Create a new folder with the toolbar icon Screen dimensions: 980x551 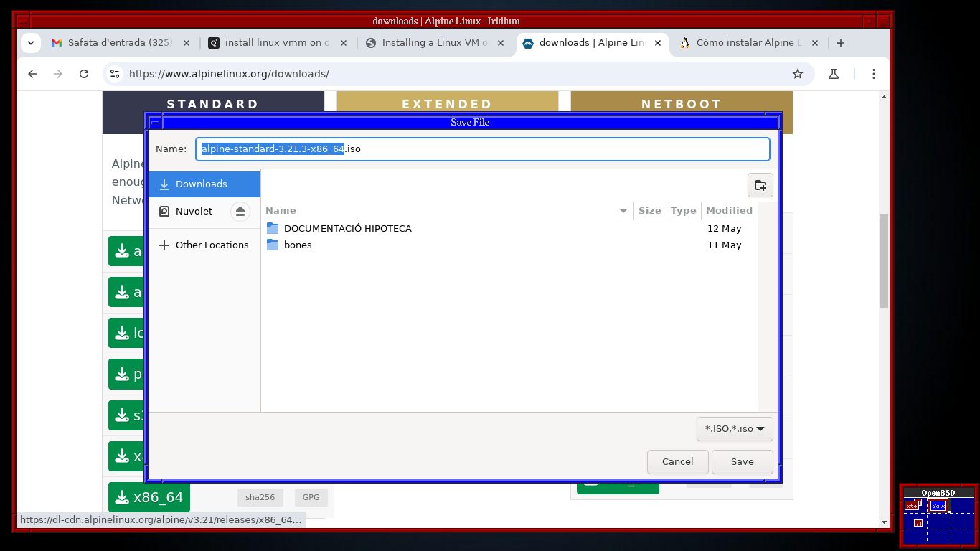pos(760,185)
